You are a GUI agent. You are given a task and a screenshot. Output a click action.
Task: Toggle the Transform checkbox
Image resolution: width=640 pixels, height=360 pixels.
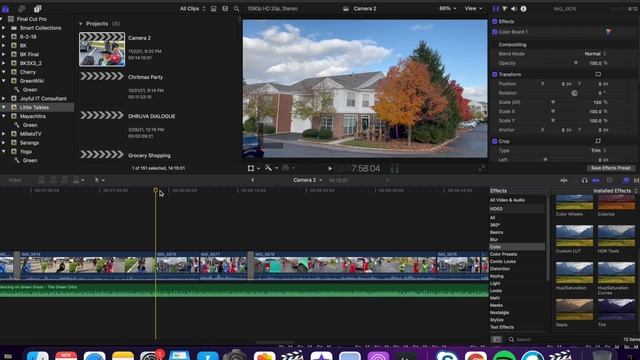coord(495,75)
